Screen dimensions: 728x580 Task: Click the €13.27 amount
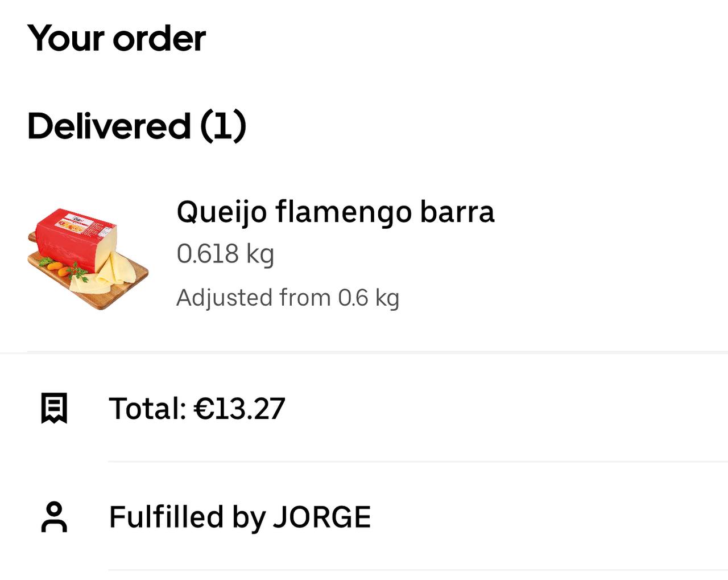pyautogui.click(x=239, y=408)
